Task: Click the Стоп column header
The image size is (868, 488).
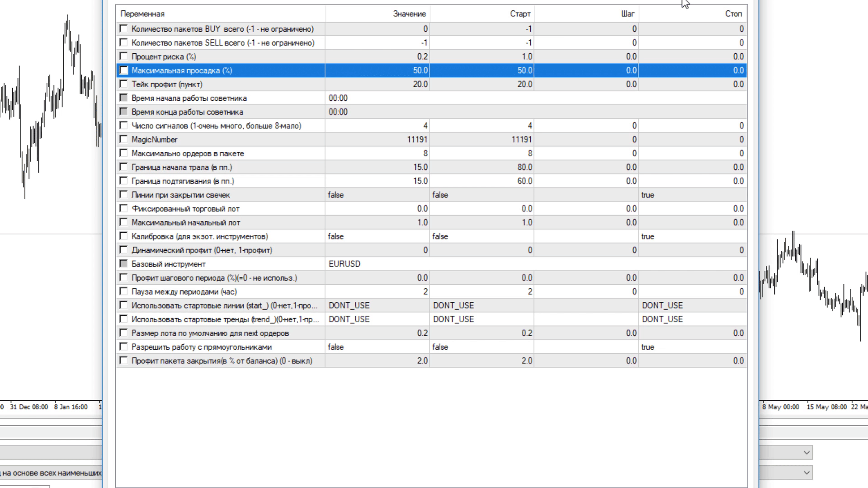Action: point(693,14)
